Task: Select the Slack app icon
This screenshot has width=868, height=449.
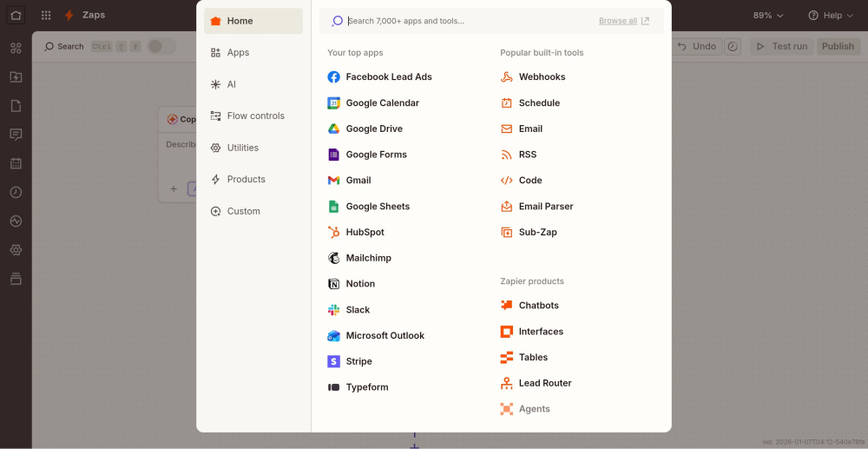Action: (x=333, y=310)
